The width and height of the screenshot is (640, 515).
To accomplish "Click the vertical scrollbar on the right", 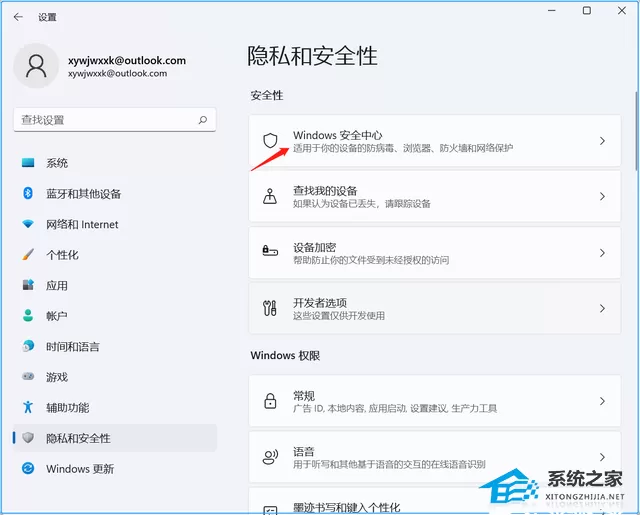I will (636, 131).
